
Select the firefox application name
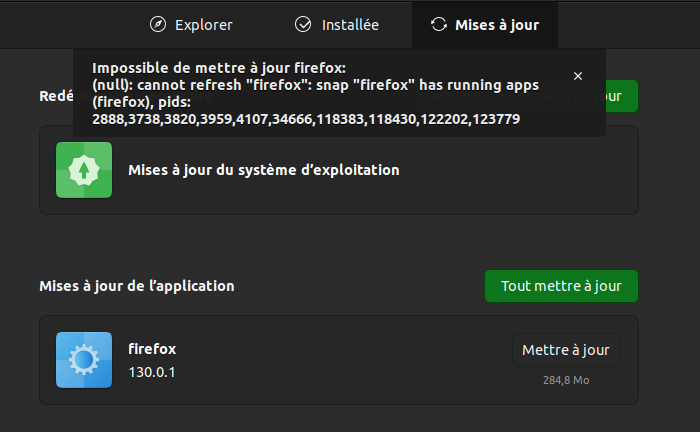click(x=152, y=349)
